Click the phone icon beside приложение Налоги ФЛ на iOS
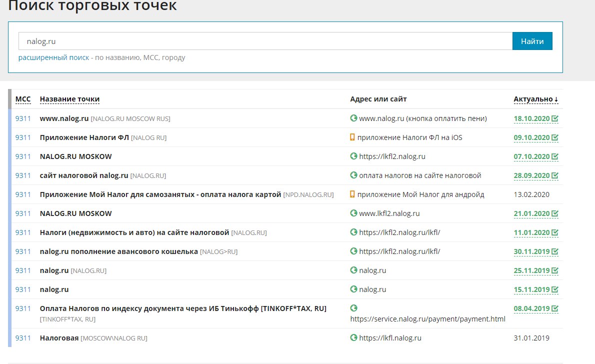 coord(352,137)
